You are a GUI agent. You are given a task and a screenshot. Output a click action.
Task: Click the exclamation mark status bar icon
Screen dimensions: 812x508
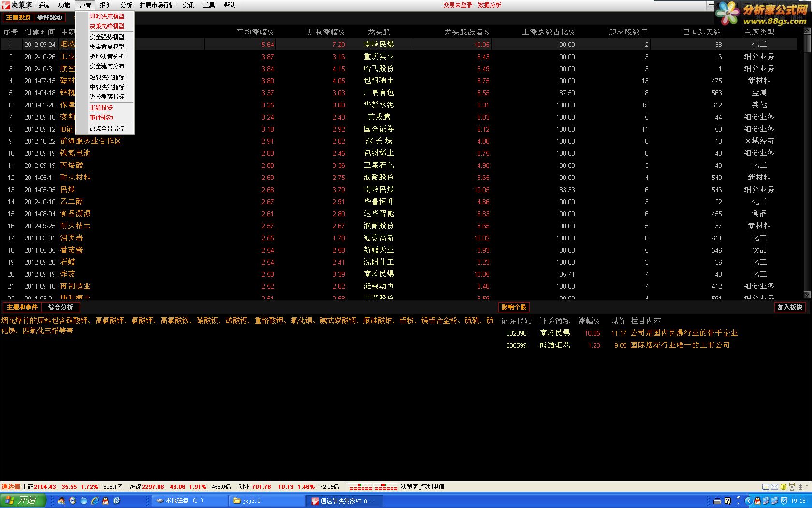[807, 487]
